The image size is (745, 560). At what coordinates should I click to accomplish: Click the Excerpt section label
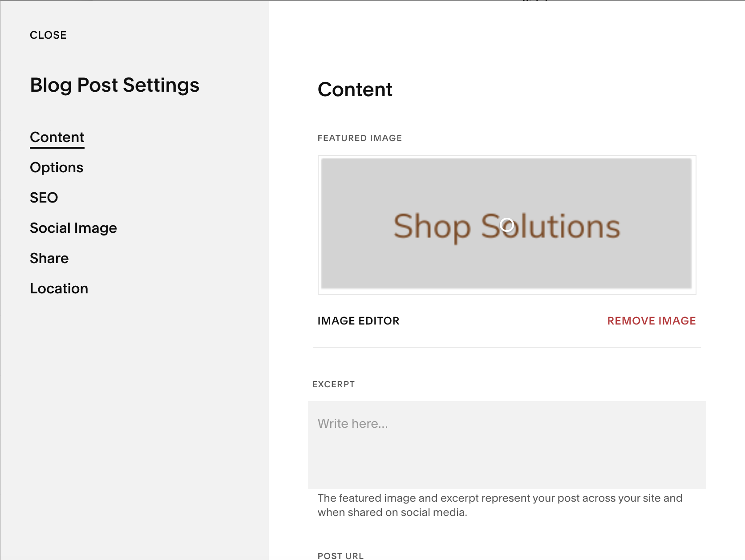tap(333, 384)
